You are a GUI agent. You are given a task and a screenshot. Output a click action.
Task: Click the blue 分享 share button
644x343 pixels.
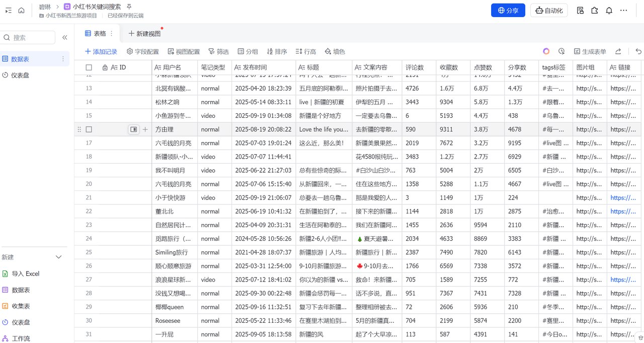[508, 10]
